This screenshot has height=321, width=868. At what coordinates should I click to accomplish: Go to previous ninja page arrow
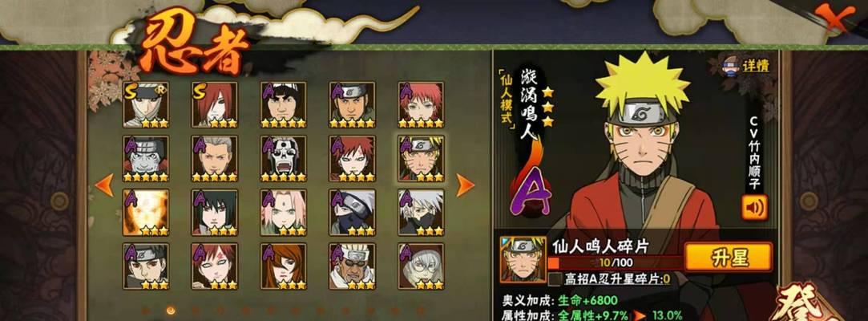point(104,185)
